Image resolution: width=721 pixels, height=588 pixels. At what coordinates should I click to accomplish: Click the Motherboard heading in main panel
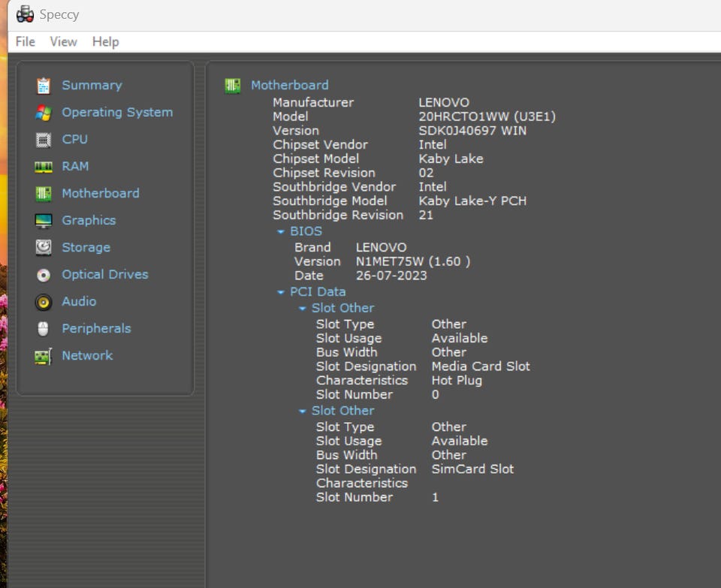pyautogui.click(x=289, y=85)
